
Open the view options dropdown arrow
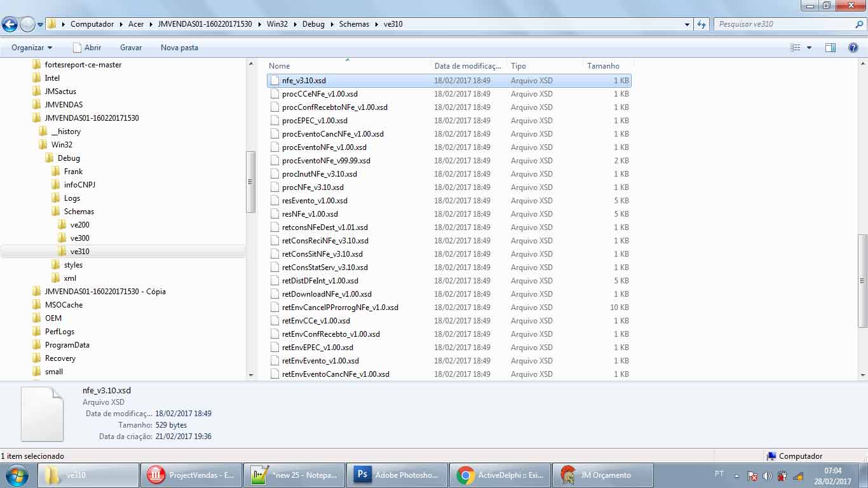click(x=809, y=48)
